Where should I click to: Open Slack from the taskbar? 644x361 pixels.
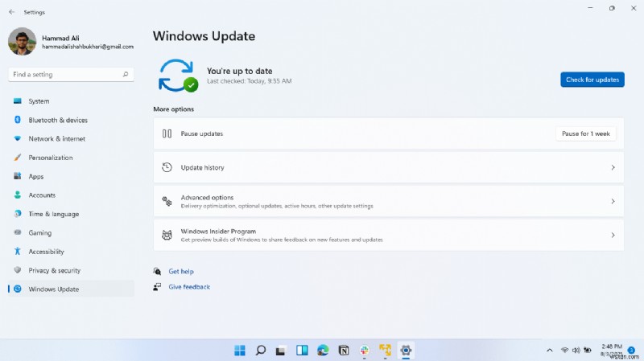[365, 351]
